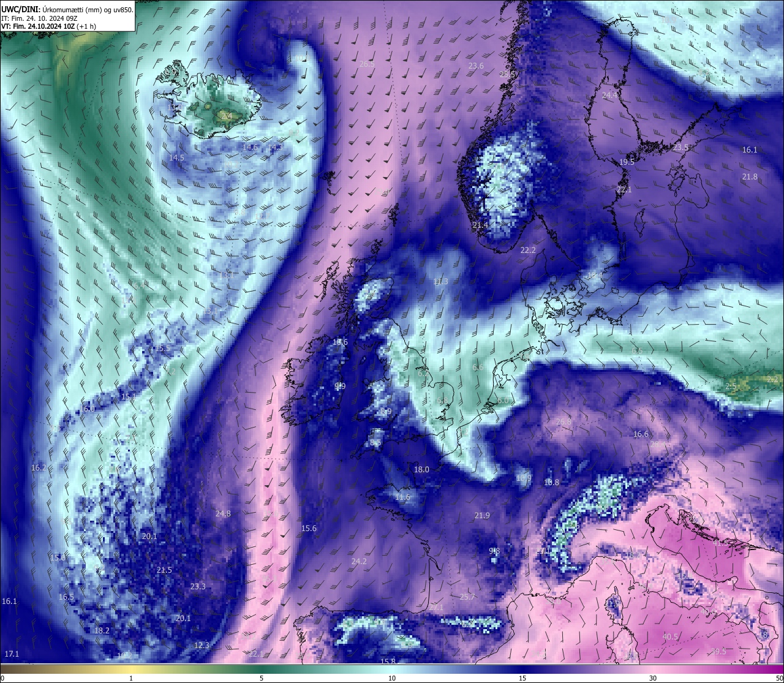Click the 11.6 value over Brittany
This screenshot has height=683, width=784.
(402, 497)
